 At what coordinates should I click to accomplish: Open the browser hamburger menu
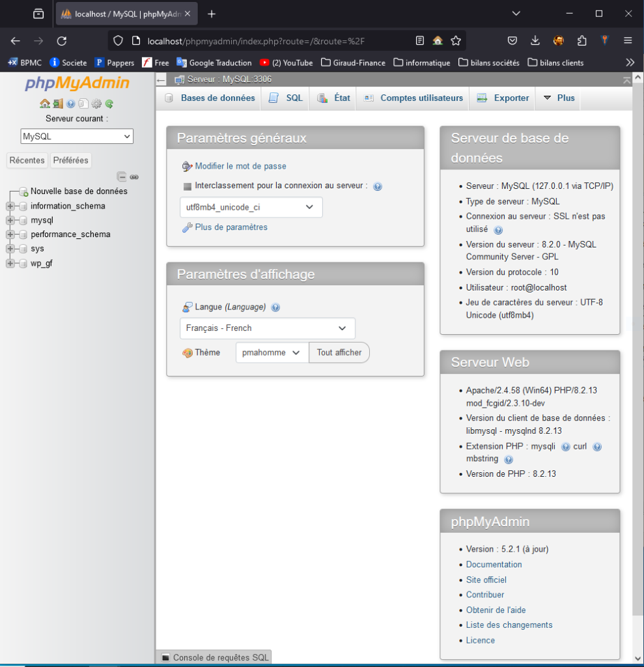pos(628,41)
